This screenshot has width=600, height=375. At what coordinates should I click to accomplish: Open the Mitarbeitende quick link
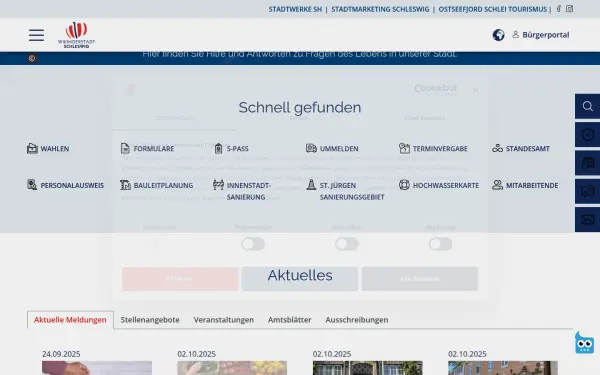point(525,185)
